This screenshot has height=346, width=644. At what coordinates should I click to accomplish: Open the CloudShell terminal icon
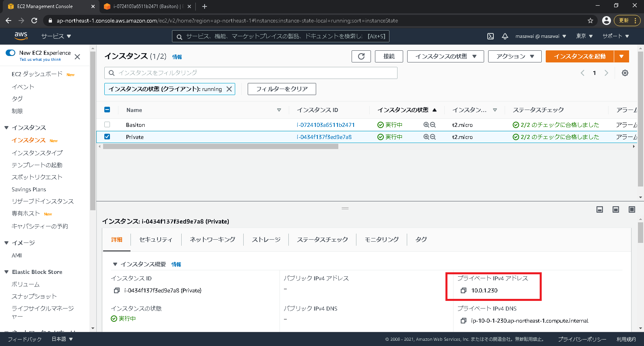click(491, 36)
